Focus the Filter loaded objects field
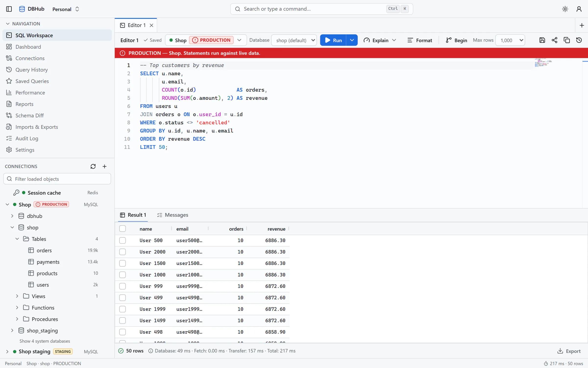Image resolution: width=588 pixels, height=368 pixels. 57,179
